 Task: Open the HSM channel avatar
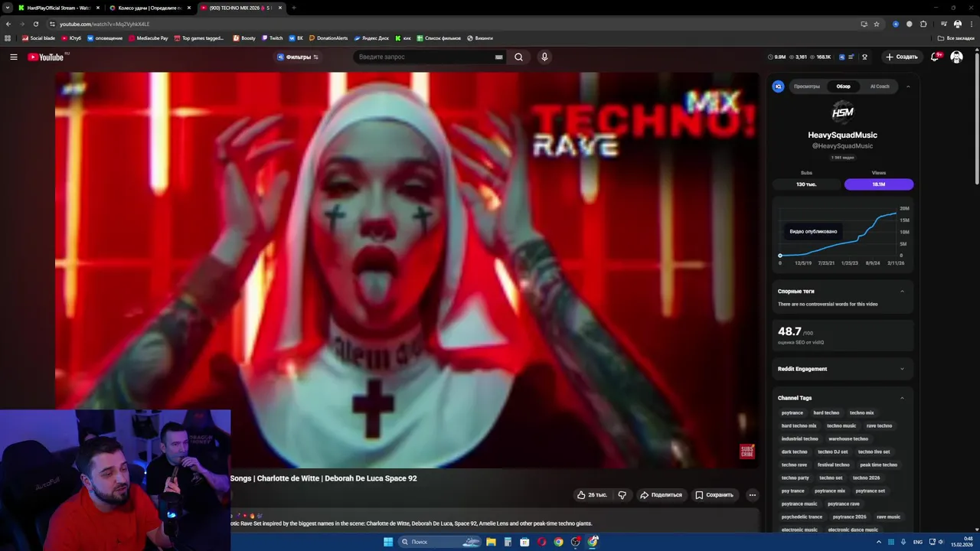click(842, 112)
